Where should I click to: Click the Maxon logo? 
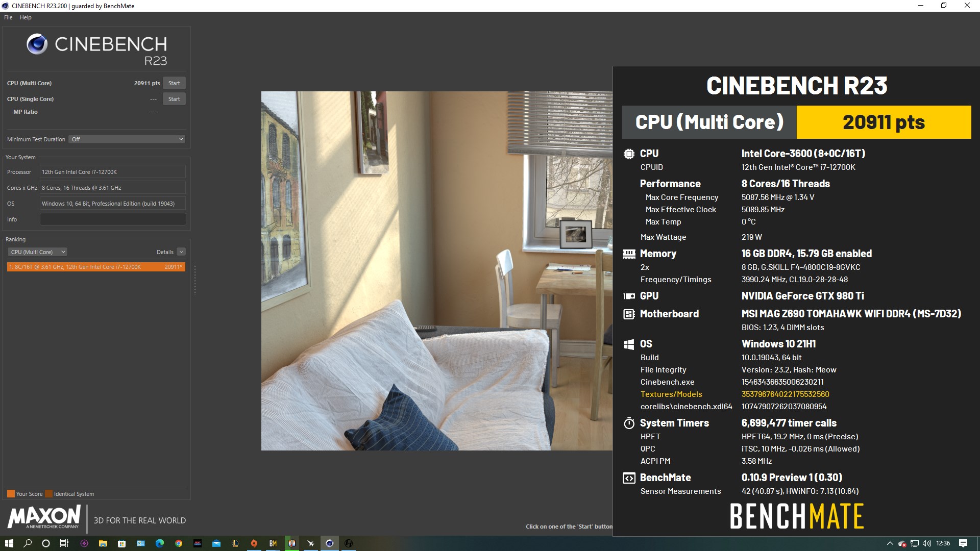coord(44,516)
